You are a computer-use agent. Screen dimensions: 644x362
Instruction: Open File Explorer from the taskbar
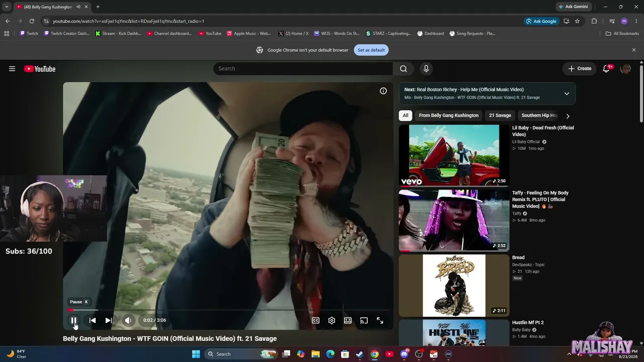click(315, 354)
